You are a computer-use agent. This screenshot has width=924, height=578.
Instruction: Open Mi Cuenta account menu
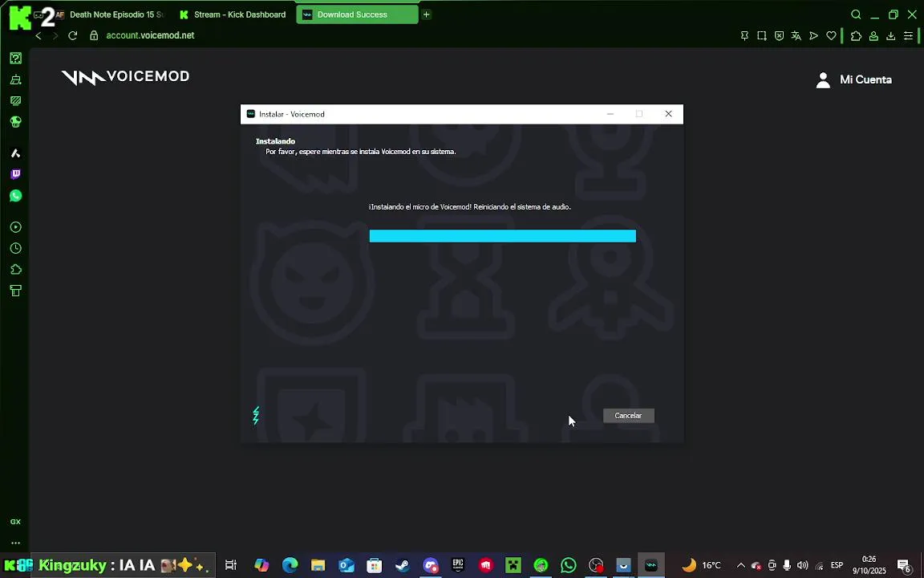point(853,79)
